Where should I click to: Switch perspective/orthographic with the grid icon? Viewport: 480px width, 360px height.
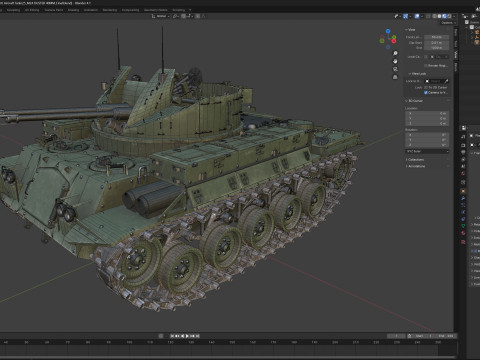click(395, 77)
